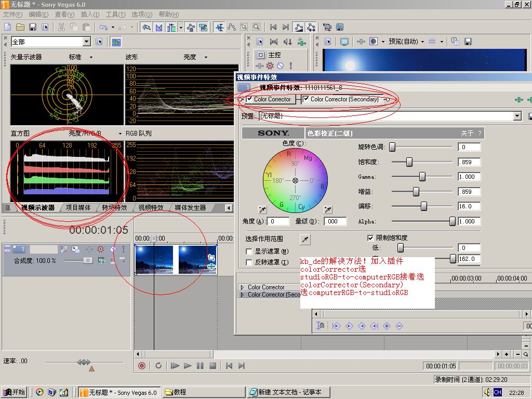Open the 亮度 dropdown for the waveform
532x399 pixels.
click(206, 57)
